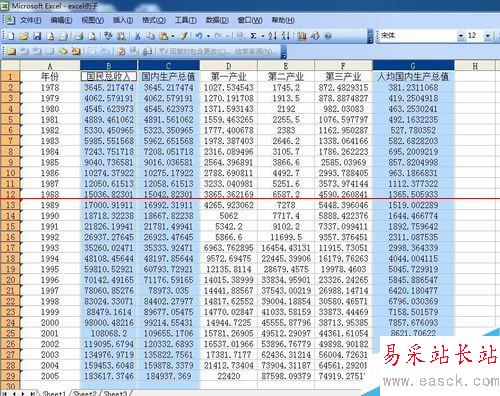Viewport: 500px width, 396px height.
Task: Select cell with value 381.2311068
Action: [413, 88]
